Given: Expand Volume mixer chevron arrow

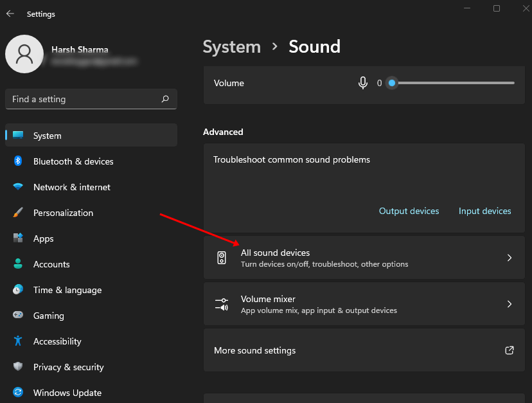Looking at the screenshot, I should pos(509,304).
